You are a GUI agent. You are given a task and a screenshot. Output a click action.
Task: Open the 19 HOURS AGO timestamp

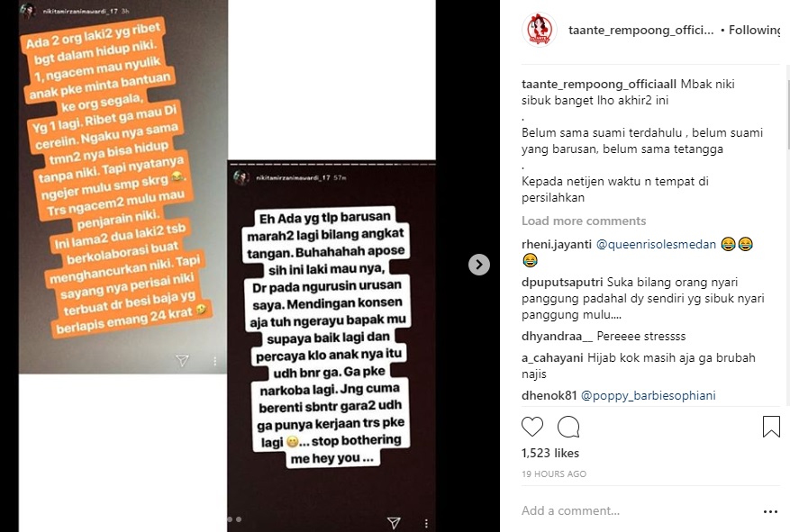pyautogui.click(x=554, y=474)
